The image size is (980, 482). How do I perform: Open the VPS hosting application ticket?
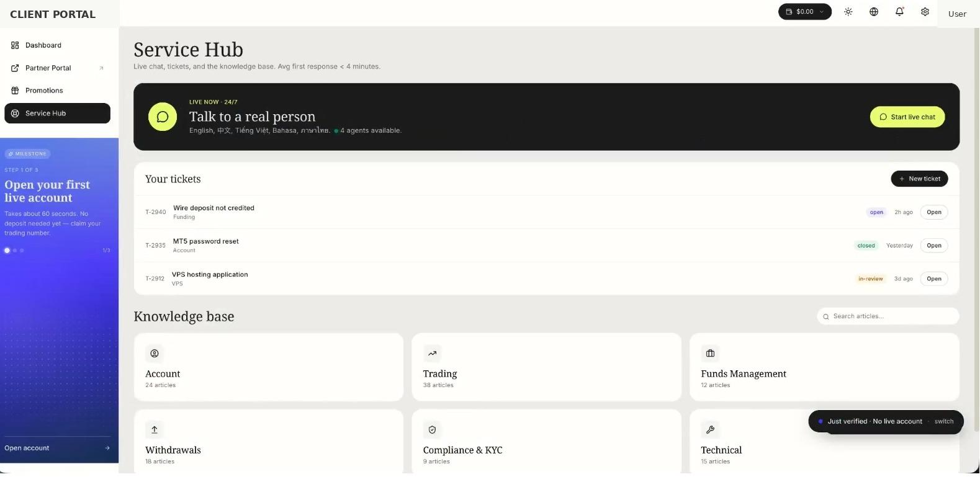click(x=934, y=279)
